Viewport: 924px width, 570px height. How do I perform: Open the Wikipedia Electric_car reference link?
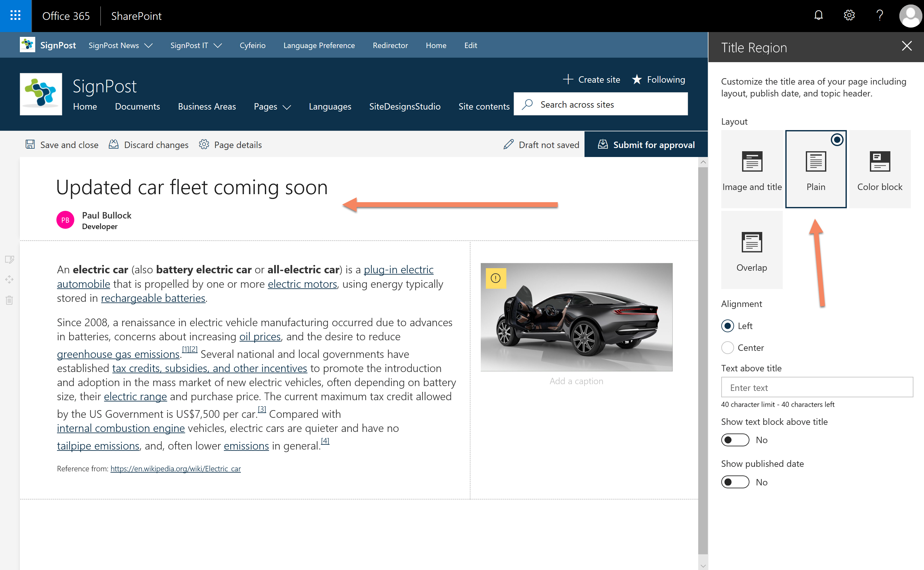pyautogui.click(x=176, y=468)
